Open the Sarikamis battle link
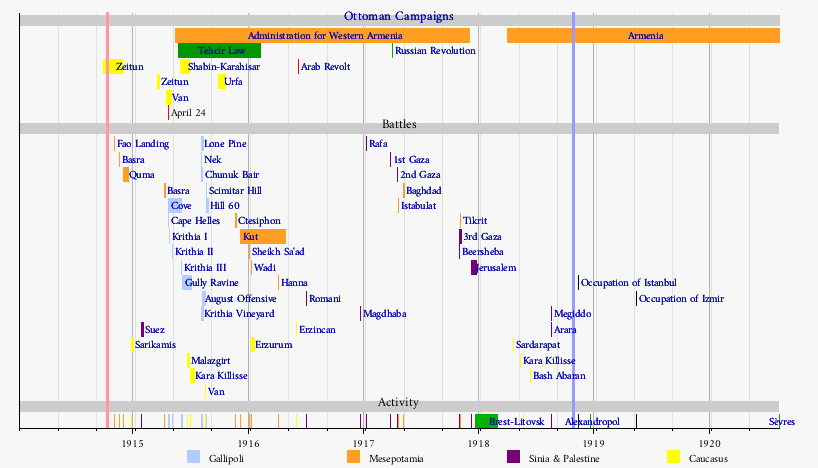 [x=155, y=345]
